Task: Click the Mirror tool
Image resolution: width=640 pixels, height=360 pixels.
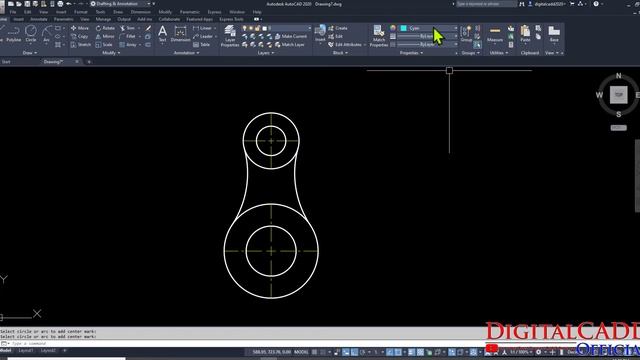Action: point(105,36)
